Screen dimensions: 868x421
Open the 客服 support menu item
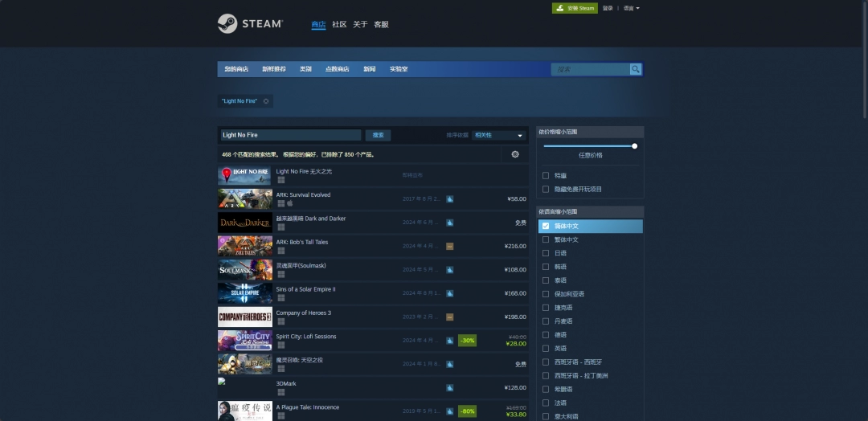[381, 24]
